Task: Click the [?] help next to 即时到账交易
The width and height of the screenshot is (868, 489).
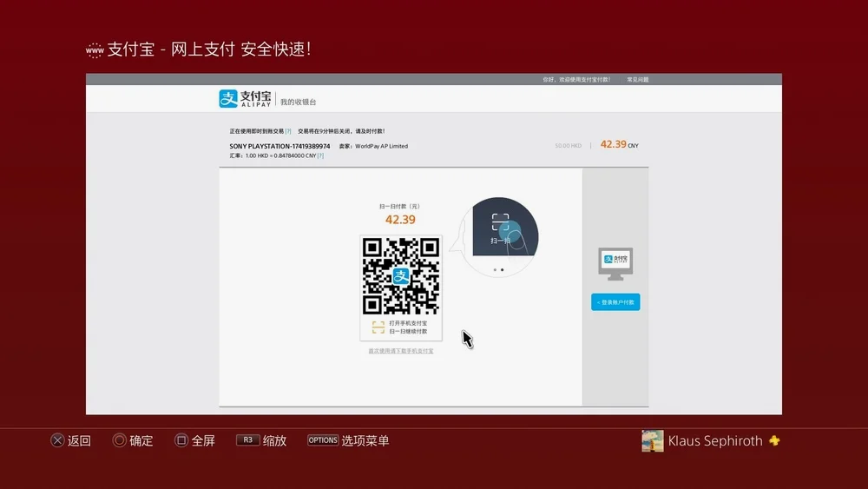Action: coord(288,131)
